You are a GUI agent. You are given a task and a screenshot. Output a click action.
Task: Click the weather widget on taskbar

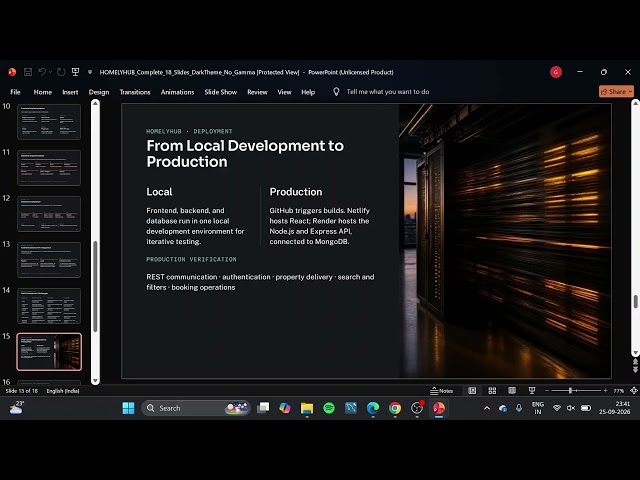click(16, 407)
